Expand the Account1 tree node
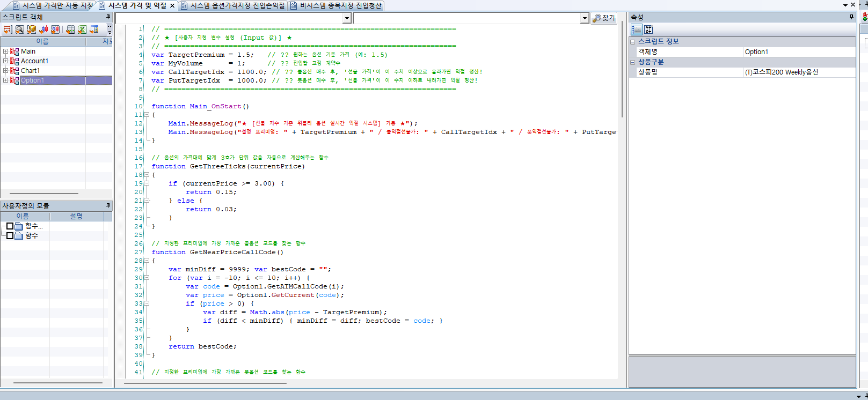The height and width of the screenshot is (400, 868). (5, 61)
